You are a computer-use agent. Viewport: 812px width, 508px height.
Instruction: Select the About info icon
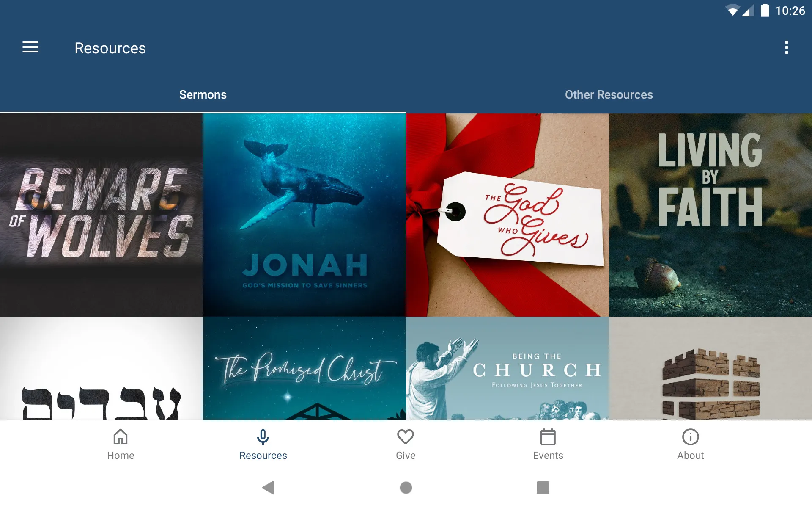[x=690, y=437]
